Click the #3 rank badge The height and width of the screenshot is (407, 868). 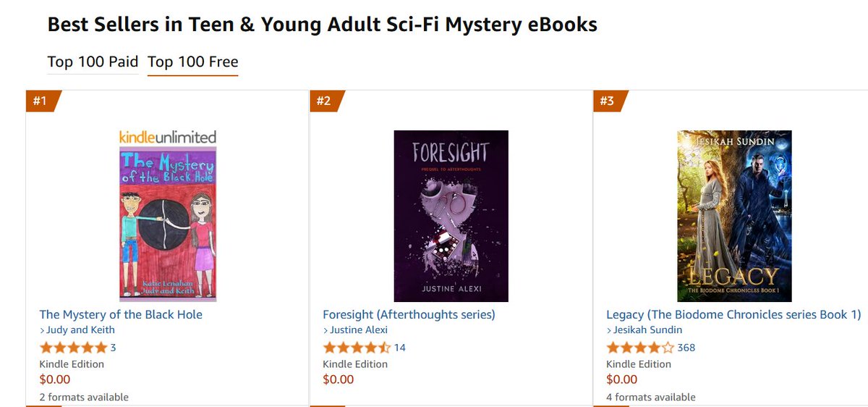coord(610,101)
